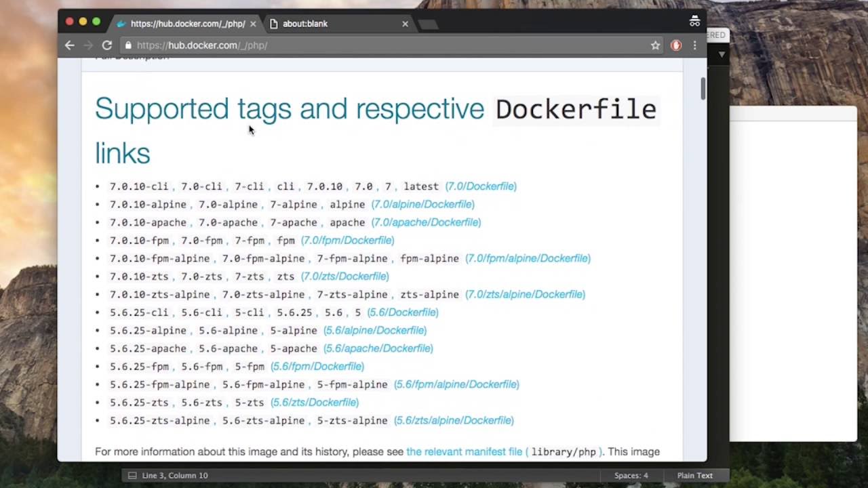The height and width of the screenshot is (488, 868).
Task: Open the 7.0/Dockerfile link
Action: pyautogui.click(x=481, y=186)
